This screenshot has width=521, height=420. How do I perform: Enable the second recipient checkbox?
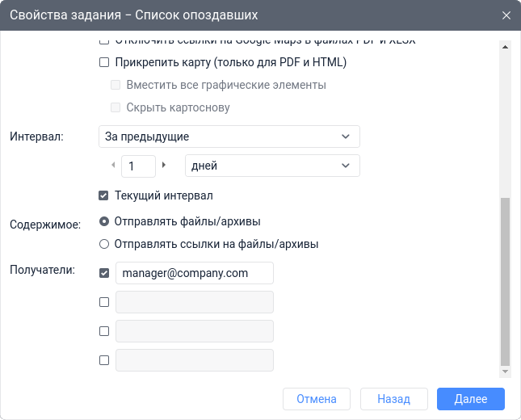103,302
